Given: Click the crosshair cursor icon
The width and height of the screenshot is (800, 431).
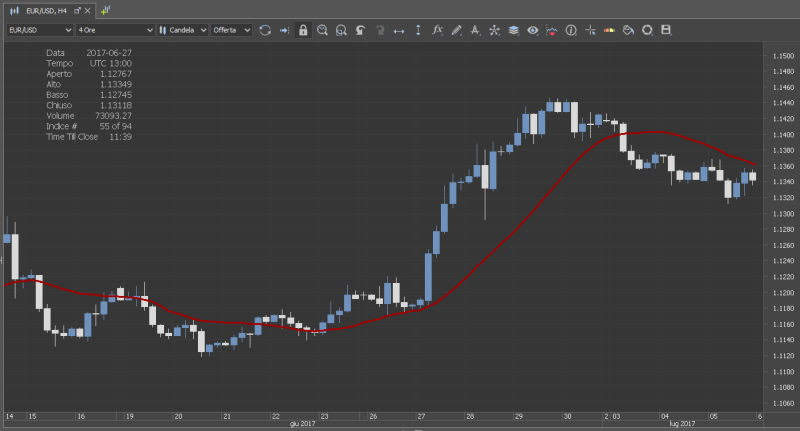Looking at the screenshot, I should tap(590, 30).
